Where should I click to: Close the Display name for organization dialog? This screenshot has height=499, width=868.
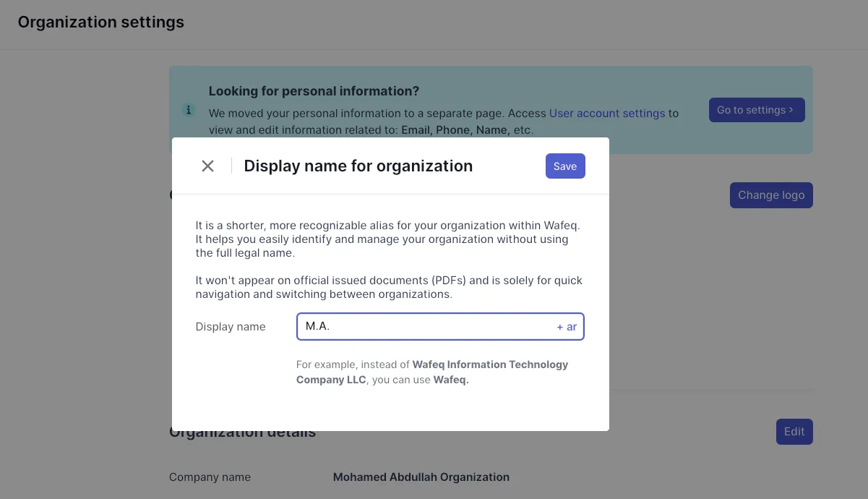point(207,166)
